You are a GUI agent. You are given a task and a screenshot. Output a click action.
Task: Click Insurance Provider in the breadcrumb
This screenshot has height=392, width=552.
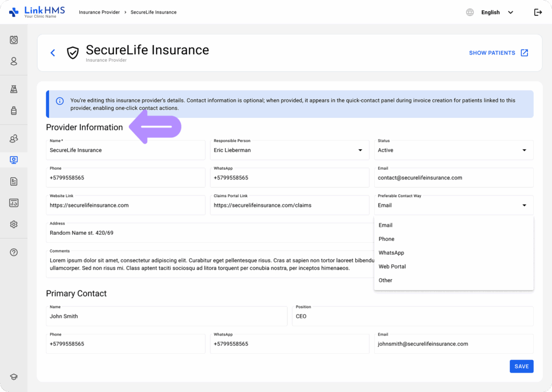[x=100, y=12]
